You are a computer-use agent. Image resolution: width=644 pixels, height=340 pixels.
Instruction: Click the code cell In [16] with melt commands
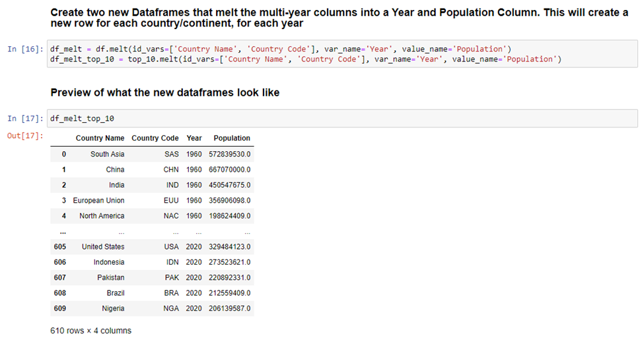coord(342,53)
